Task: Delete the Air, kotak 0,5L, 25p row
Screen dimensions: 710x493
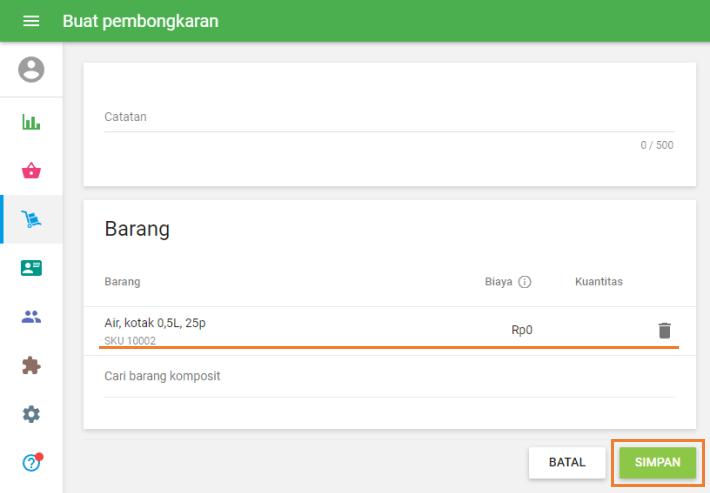Action: [x=664, y=330]
